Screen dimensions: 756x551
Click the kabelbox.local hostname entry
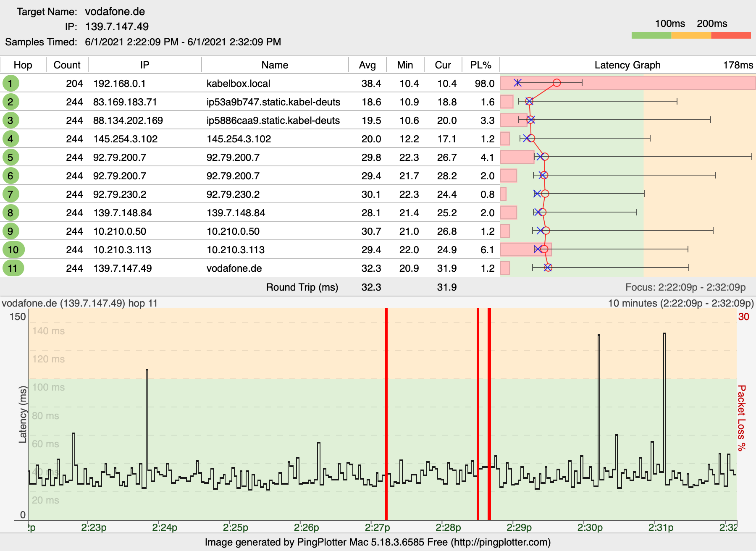pos(238,84)
